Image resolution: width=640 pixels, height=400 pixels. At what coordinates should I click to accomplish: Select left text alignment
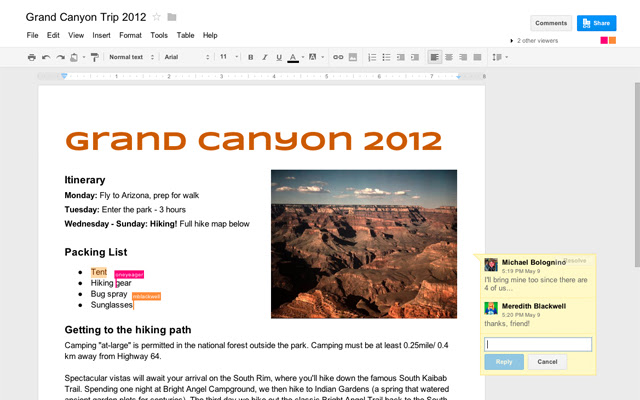tap(434, 57)
